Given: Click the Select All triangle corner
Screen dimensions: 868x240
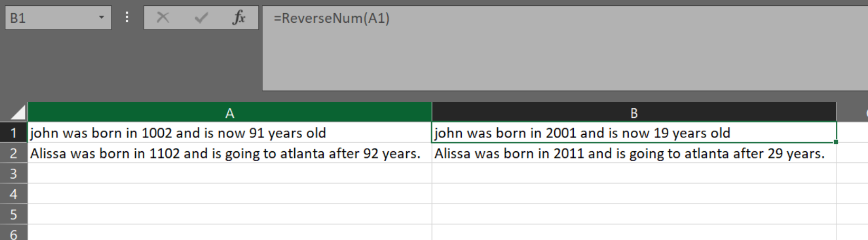Looking at the screenshot, I should (17, 112).
